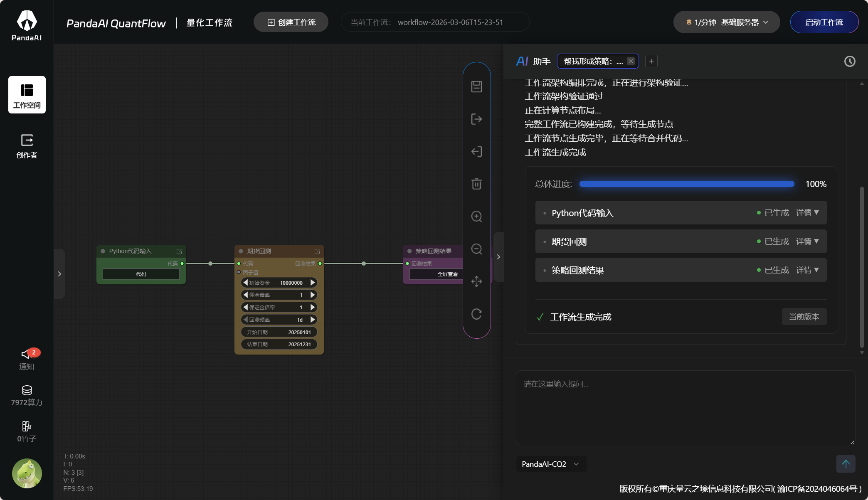Decrease the 保证金倍率 value with left arrow
The image size is (868, 500).
pyautogui.click(x=245, y=307)
